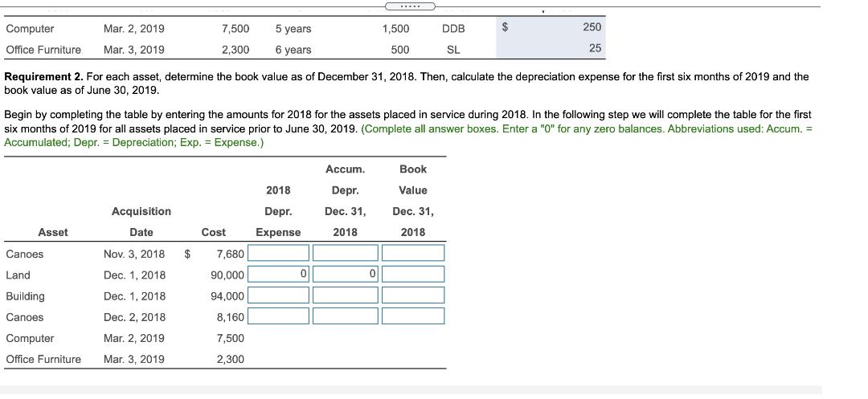Select the Office Furniture depreciation cell showing 25
The height and width of the screenshot is (399, 868).
551,49
